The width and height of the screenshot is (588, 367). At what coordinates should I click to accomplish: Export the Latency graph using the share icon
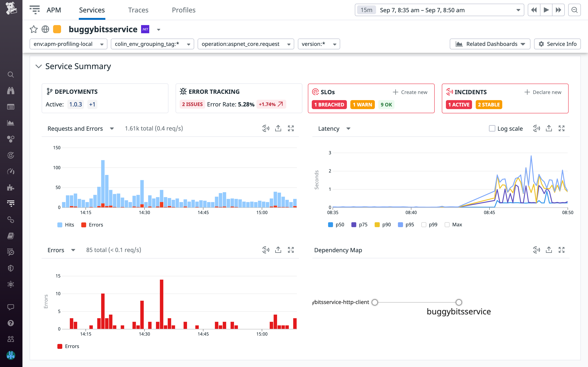pos(549,128)
